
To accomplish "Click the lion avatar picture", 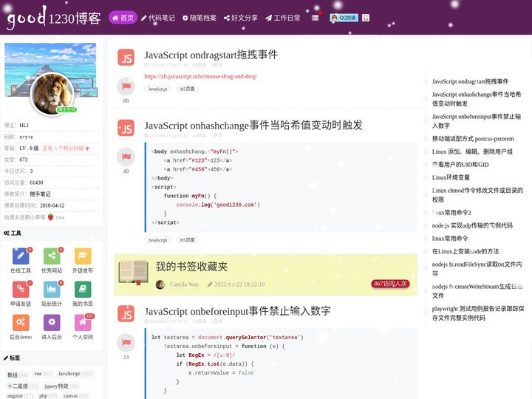I will (x=52, y=94).
